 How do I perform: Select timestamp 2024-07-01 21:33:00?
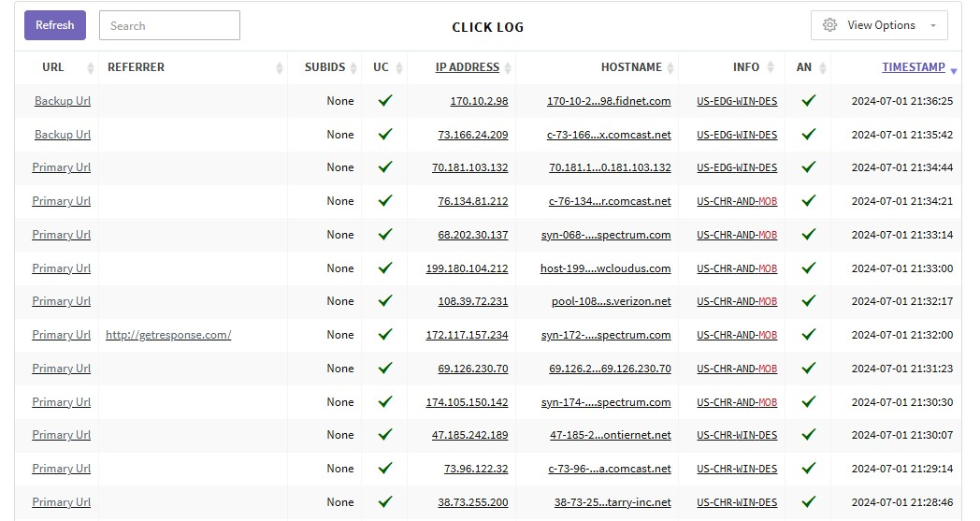901,268
